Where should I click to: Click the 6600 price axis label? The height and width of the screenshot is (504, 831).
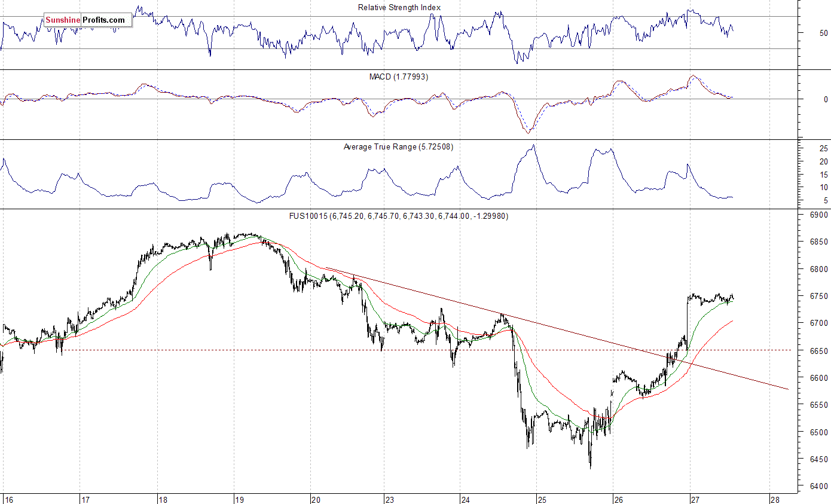819,378
